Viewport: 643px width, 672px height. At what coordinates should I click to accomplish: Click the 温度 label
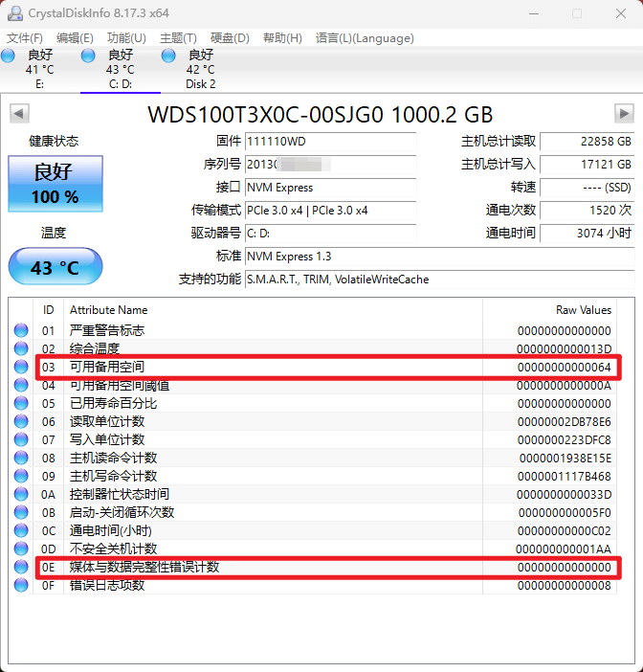click(54, 233)
